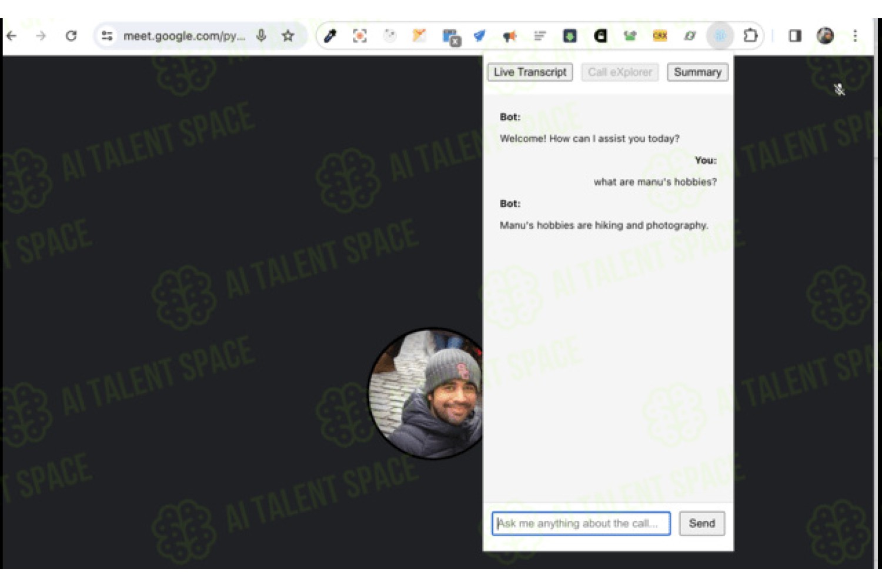Open the blue paper plane extension
The image size is (882, 588).
point(480,36)
